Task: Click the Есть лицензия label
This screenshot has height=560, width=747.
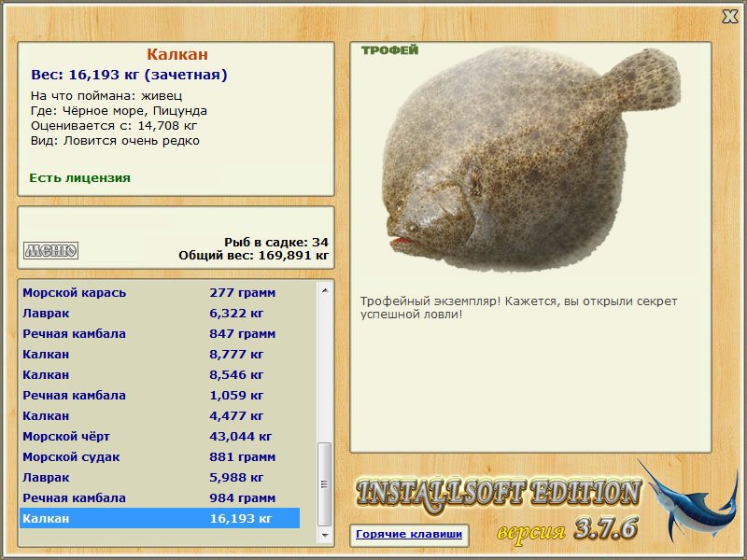Action: pyautogui.click(x=80, y=177)
